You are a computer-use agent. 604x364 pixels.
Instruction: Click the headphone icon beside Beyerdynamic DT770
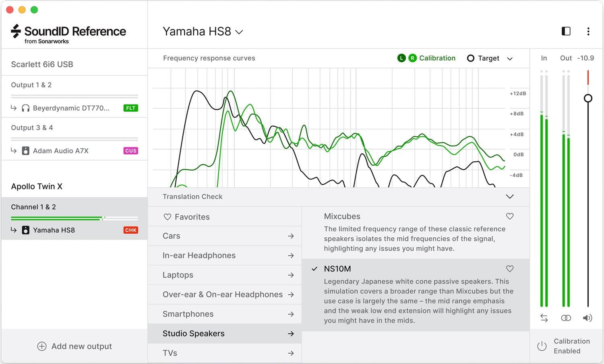pyautogui.click(x=25, y=108)
